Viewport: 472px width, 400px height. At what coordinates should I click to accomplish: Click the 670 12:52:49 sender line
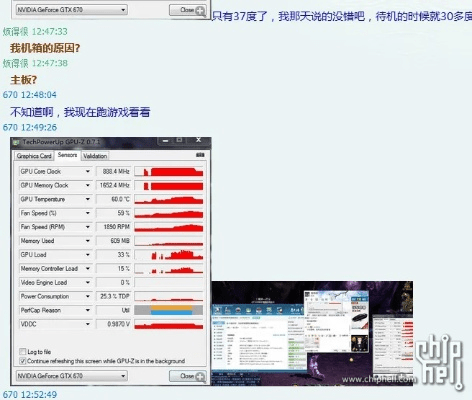(30, 395)
